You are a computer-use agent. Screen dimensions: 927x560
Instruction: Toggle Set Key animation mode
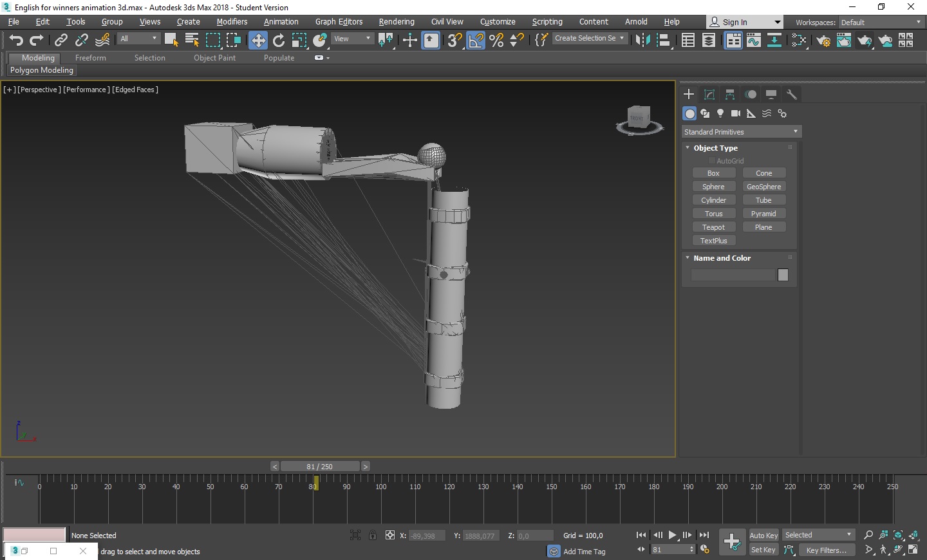tap(763, 550)
